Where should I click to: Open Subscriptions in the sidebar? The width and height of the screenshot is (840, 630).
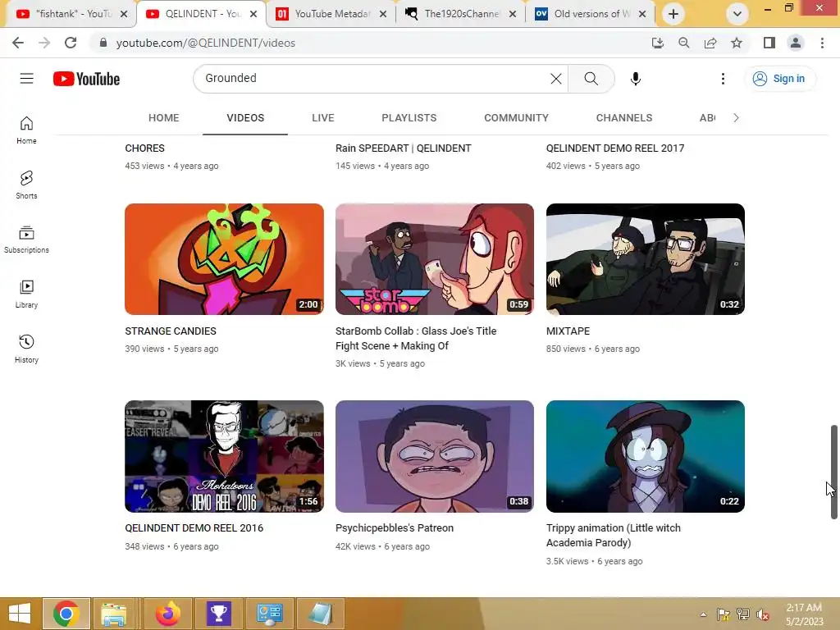pyautogui.click(x=26, y=240)
